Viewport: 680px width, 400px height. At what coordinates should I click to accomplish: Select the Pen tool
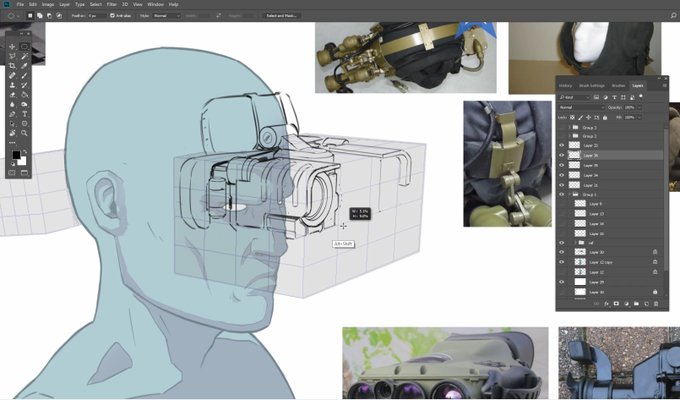pyautogui.click(x=12, y=114)
